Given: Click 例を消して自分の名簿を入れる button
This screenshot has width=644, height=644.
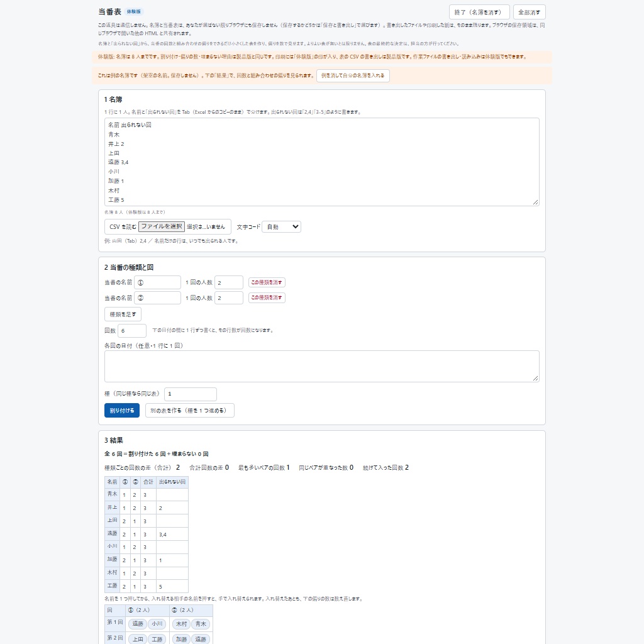Looking at the screenshot, I should pos(353,75).
